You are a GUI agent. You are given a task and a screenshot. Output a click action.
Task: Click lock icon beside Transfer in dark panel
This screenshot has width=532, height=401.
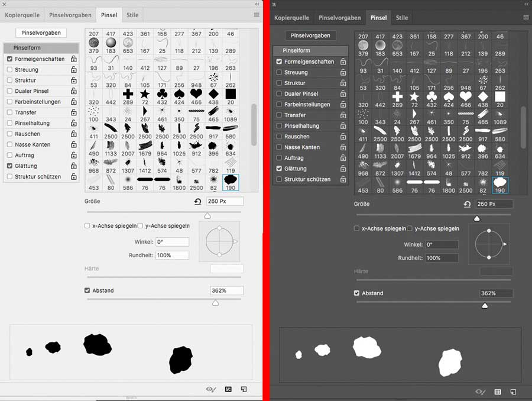point(343,115)
